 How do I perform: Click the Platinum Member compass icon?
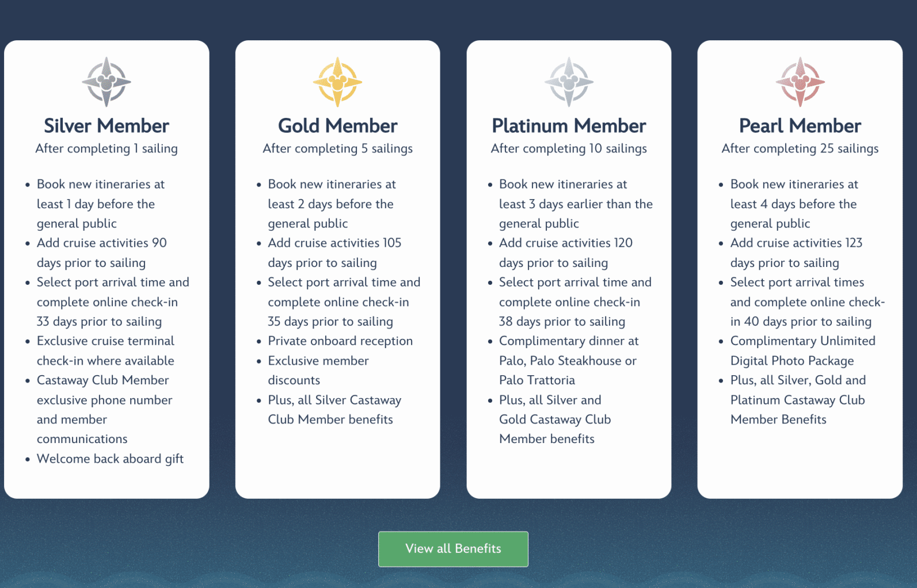pos(569,82)
